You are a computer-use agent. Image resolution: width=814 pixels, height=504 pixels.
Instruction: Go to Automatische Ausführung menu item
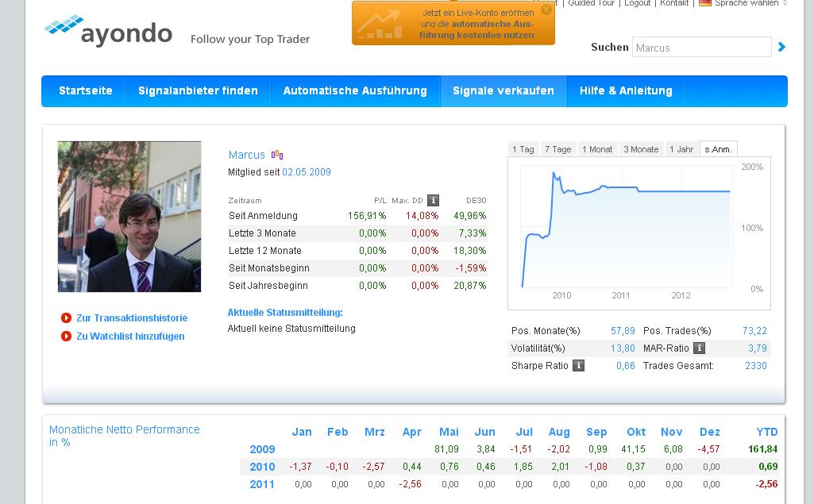355,91
